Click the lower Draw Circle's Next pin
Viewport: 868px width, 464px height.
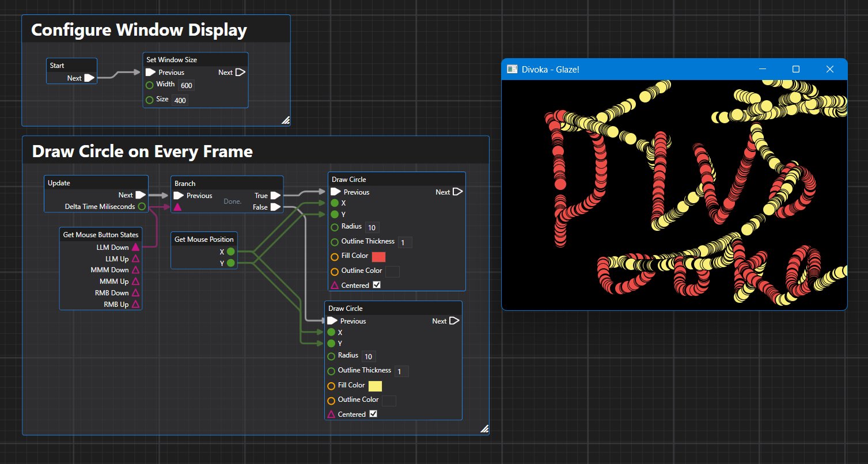454,321
